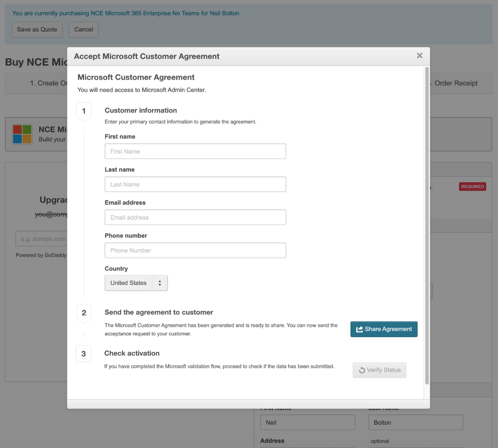Click the Phone Number text field
Image resolution: width=498 pixels, height=448 pixels.
click(x=195, y=250)
